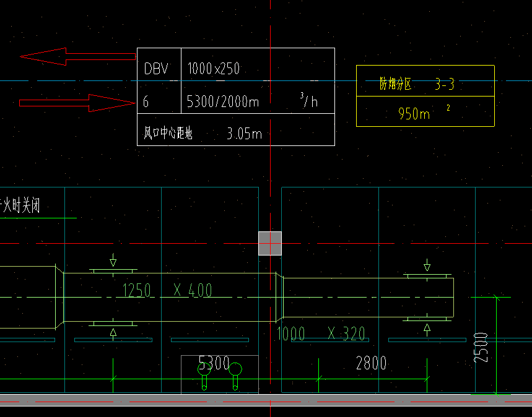Select the 5300/2000m airflow value
The width and height of the screenshot is (532, 417).
coord(223,101)
